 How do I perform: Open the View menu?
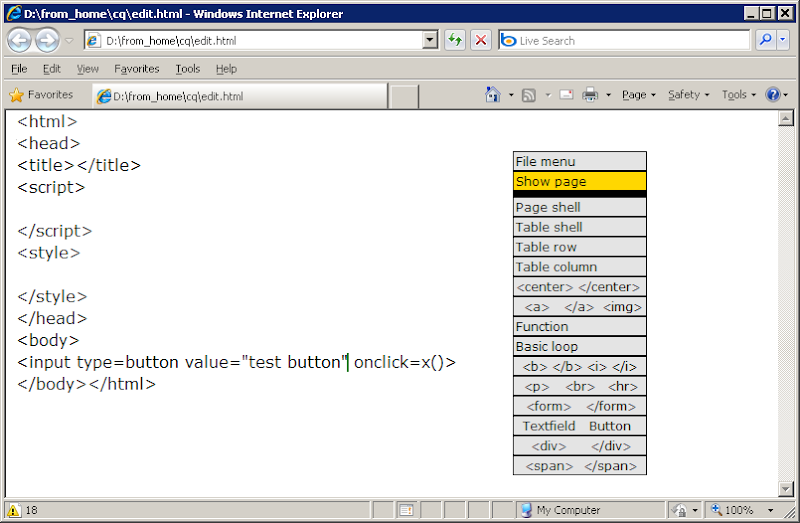[88, 68]
